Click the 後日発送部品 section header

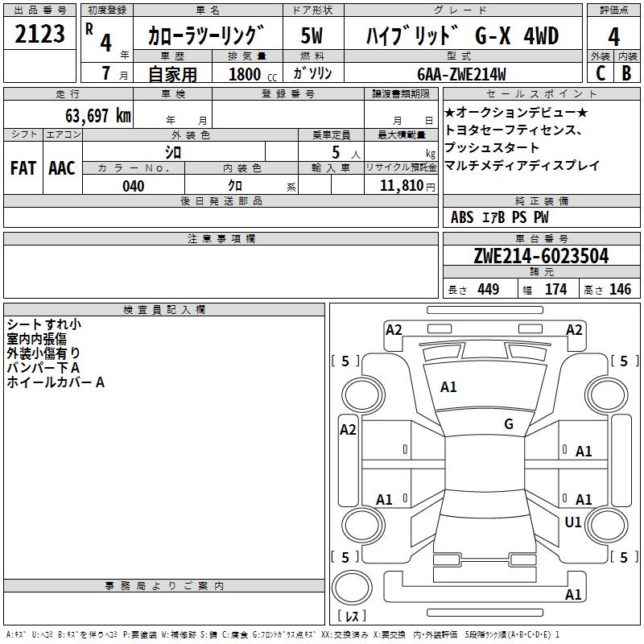click(x=221, y=200)
